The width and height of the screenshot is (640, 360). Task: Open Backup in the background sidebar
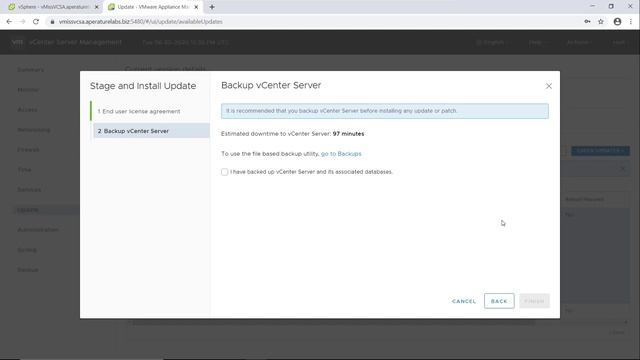pyautogui.click(x=28, y=270)
